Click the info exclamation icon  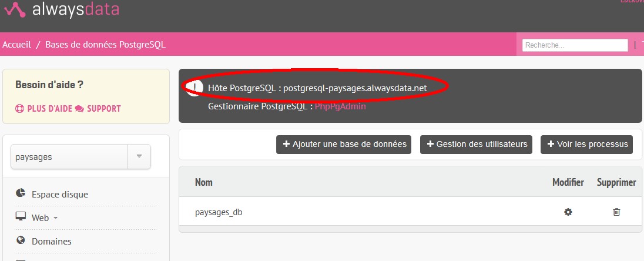pos(193,88)
